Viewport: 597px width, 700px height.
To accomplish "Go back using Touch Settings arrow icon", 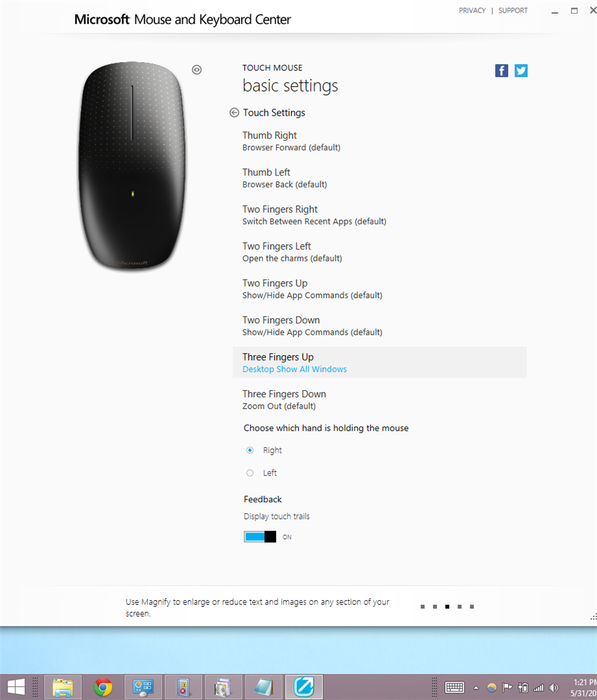I will (x=234, y=113).
